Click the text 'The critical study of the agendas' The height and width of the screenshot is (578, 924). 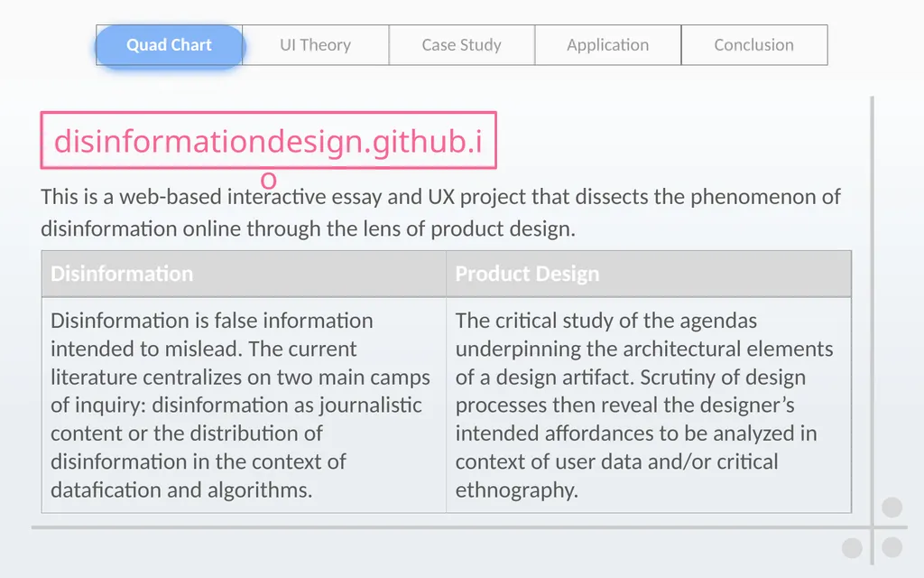tap(605, 321)
